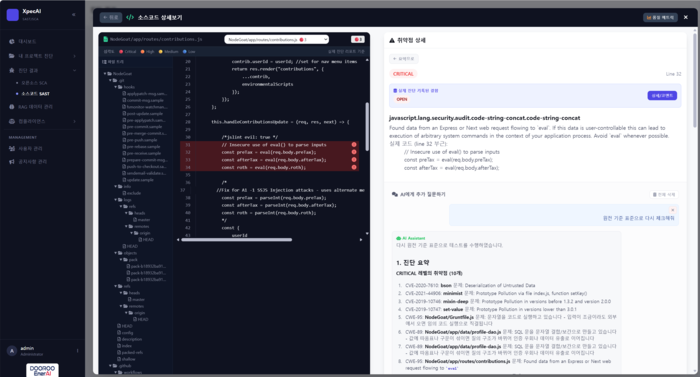Click the red issue marker on line 31
The width and height of the screenshot is (700, 377).
coord(354,145)
